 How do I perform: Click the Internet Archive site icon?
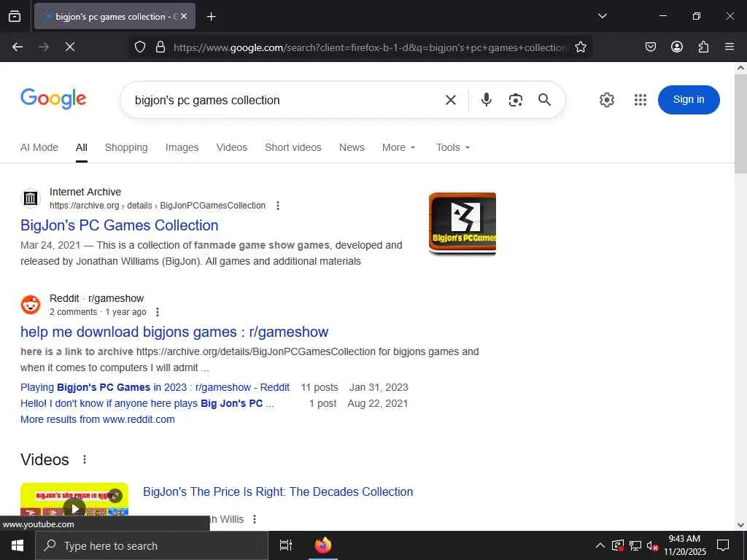tap(31, 198)
